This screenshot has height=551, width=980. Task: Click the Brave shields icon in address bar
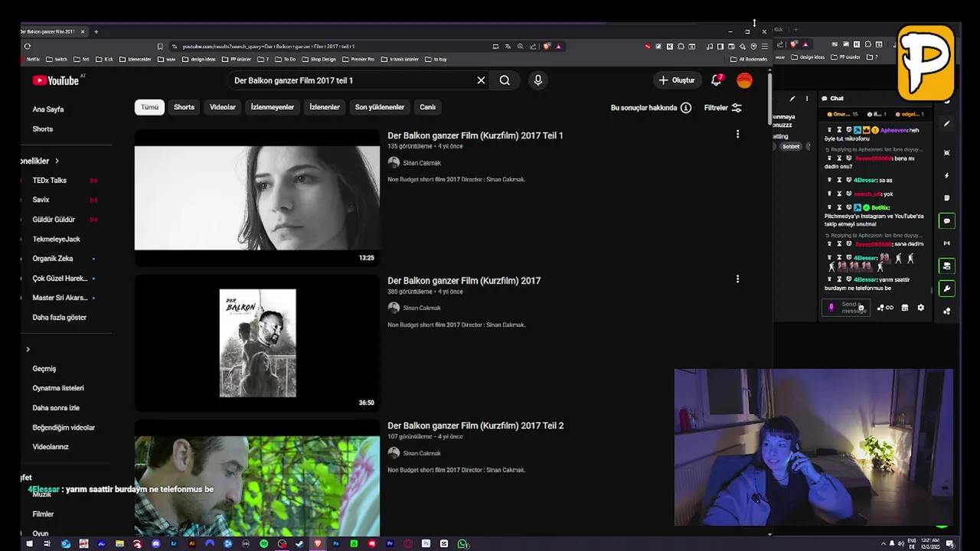(547, 46)
